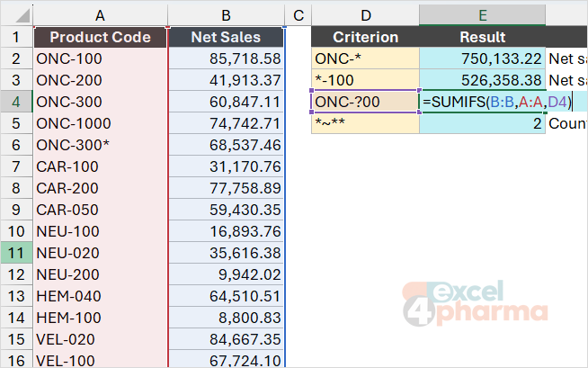Select column B header

(226, 15)
